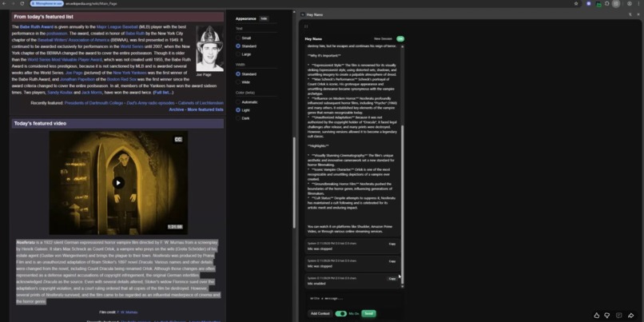Open the Major League Baseball link

pyautogui.click(x=117, y=26)
